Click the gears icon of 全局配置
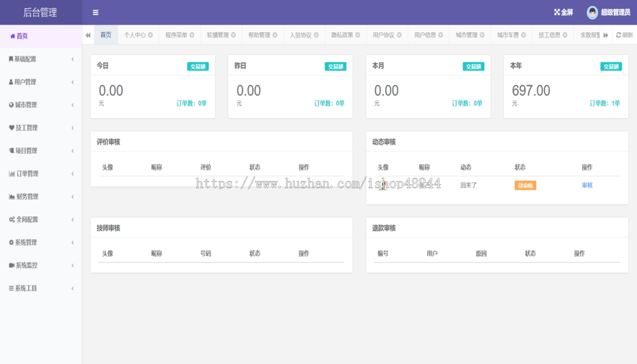This screenshot has width=637, height=364. pyautogui.click(x=12, y=219)
